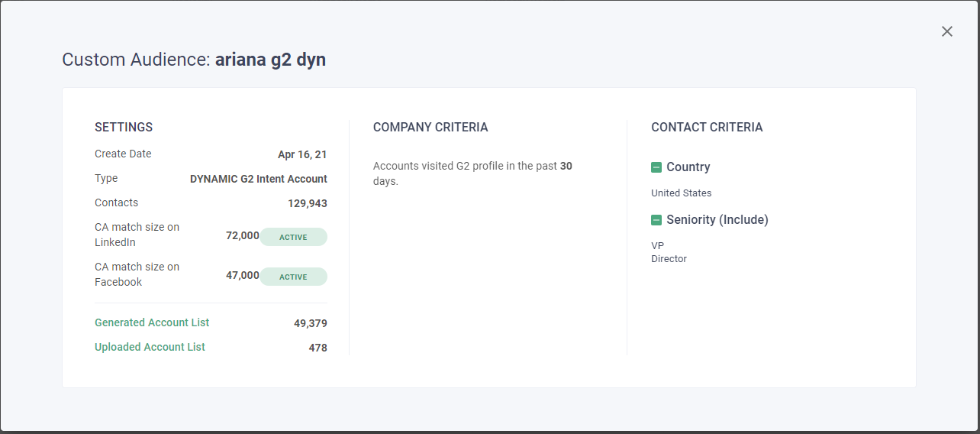This screenshot has height=434, width=980.
Task: Select the 'ariana g2 dyn' audience title
Action: click(x=270, y=60)
